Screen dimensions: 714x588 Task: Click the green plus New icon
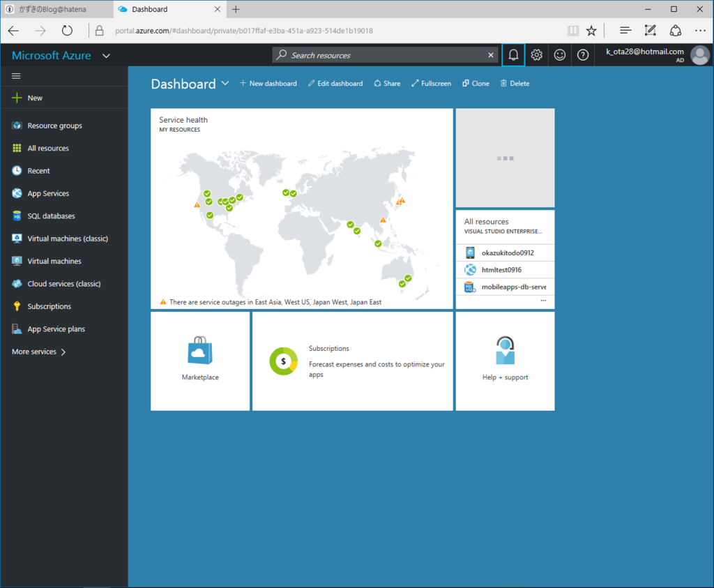pyautogui.click(x=17, y=98)
